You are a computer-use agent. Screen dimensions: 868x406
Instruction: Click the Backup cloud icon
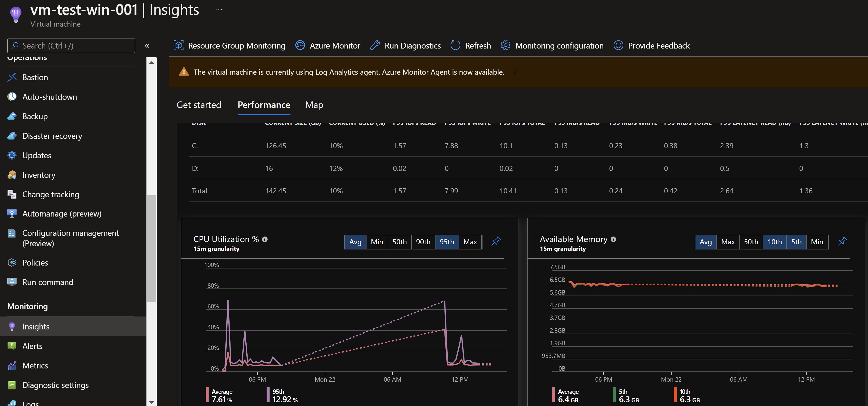[12, 116]
